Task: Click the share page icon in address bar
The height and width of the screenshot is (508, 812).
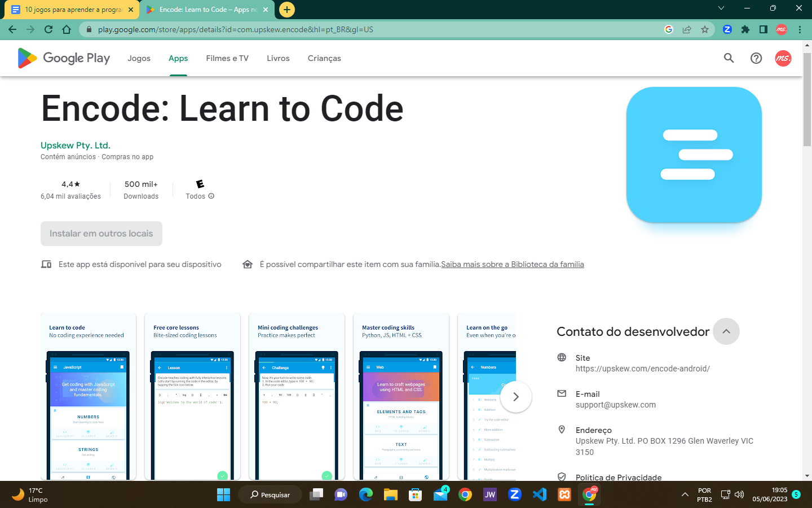Action: (x=687, y=29)
